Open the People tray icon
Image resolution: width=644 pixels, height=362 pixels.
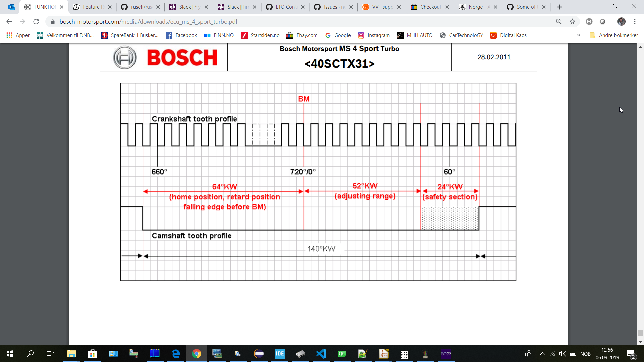tap(528, 354)
